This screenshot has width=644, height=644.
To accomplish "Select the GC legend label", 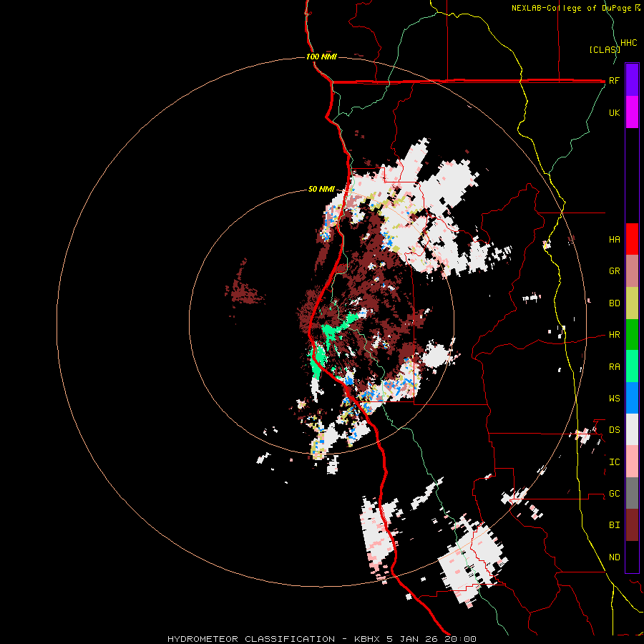I will (615, 494).
